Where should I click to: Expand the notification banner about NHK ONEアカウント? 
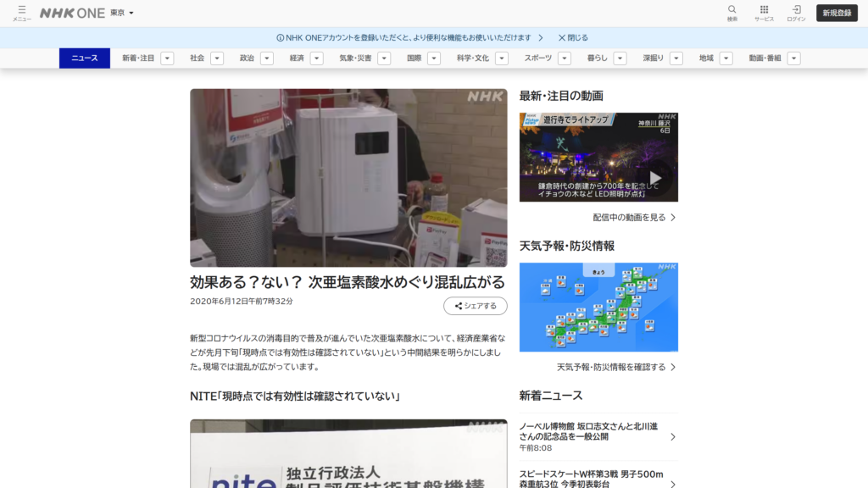pyautogui.click(x=541, y=36)
